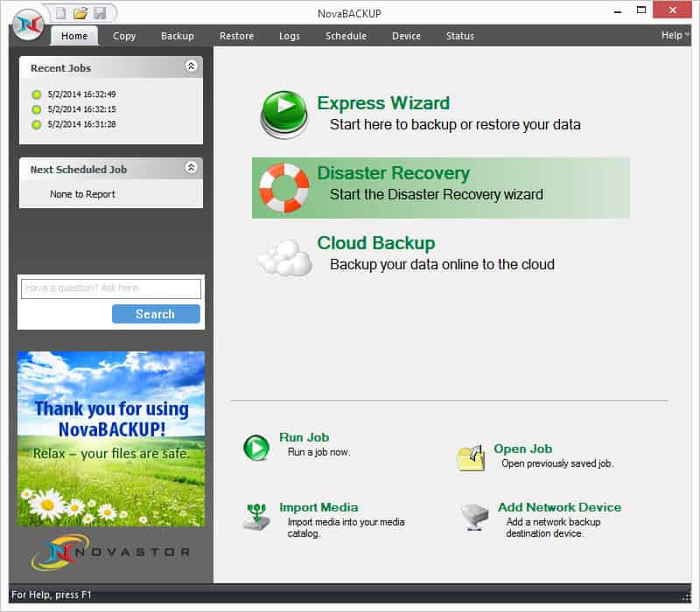Open the NovaBACKUP round logo application menu
700x612 pixels.
click(28, 25)
